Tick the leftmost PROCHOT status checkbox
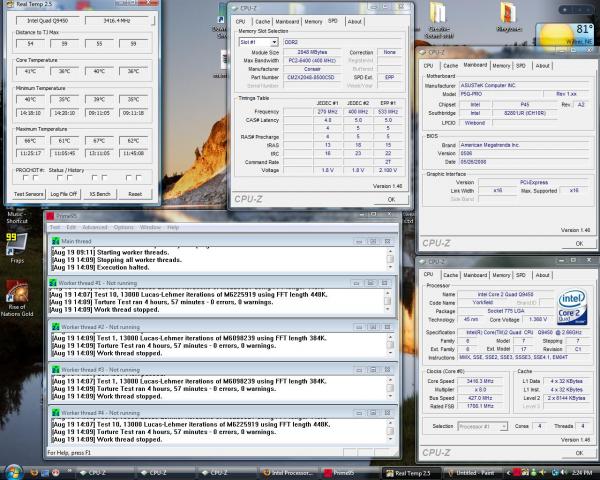Image resolution: width=600 pixels, height=480 pixels. tap(26, 178)
